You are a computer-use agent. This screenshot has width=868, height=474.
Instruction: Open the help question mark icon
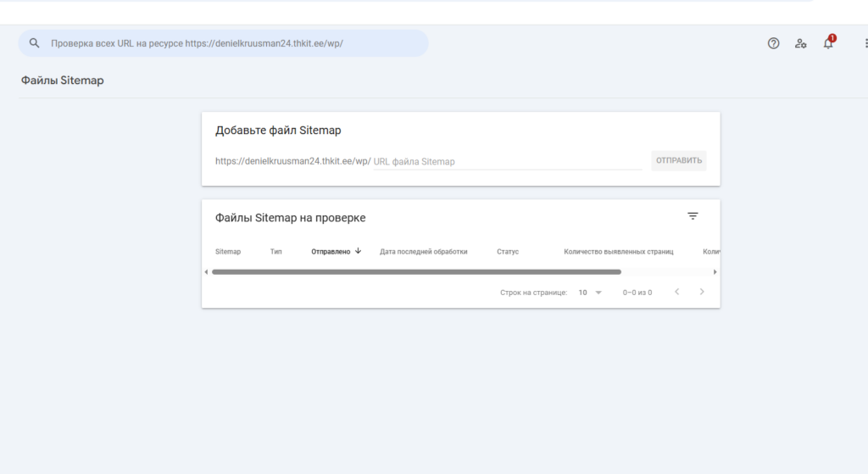[773, 43]
